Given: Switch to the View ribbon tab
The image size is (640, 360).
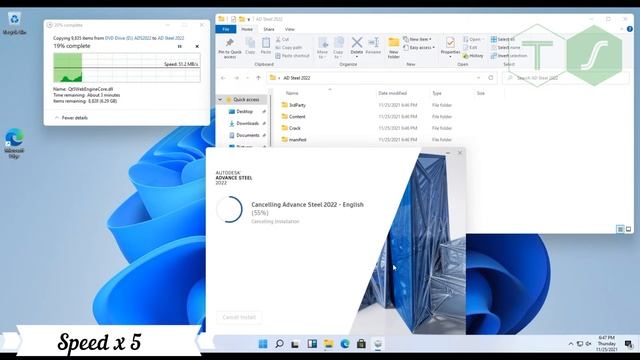Looking at the screenshot, I should 290,29.
